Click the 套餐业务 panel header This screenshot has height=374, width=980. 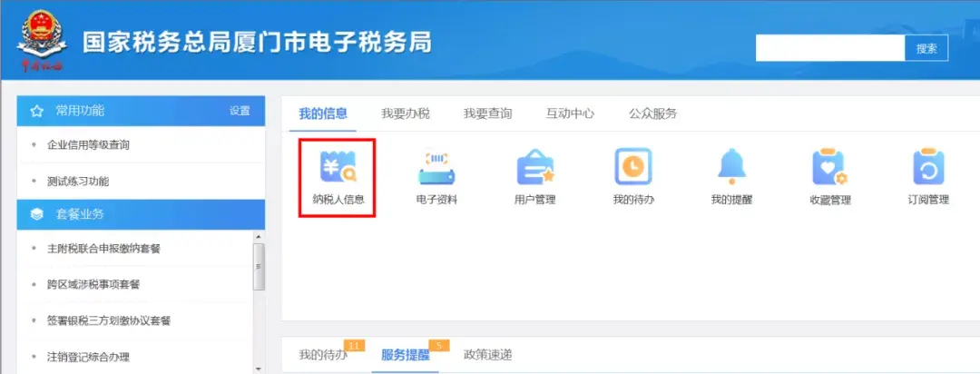point(142,214)
